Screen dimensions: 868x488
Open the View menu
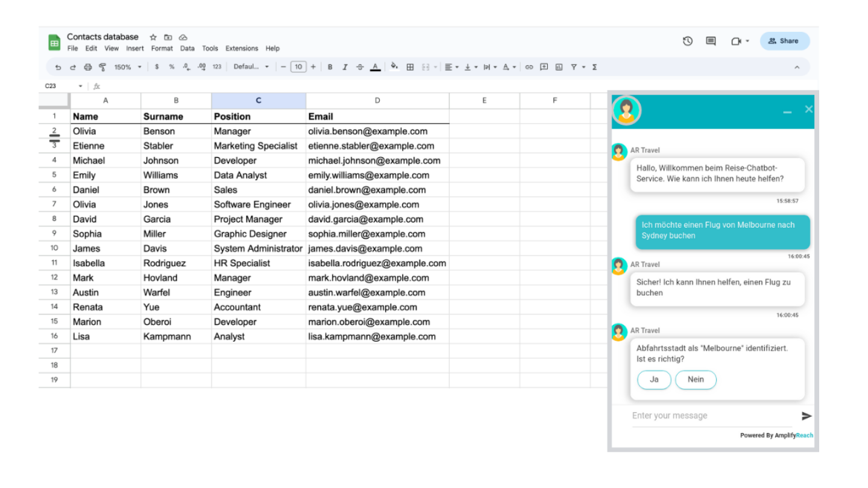(112, 48)
